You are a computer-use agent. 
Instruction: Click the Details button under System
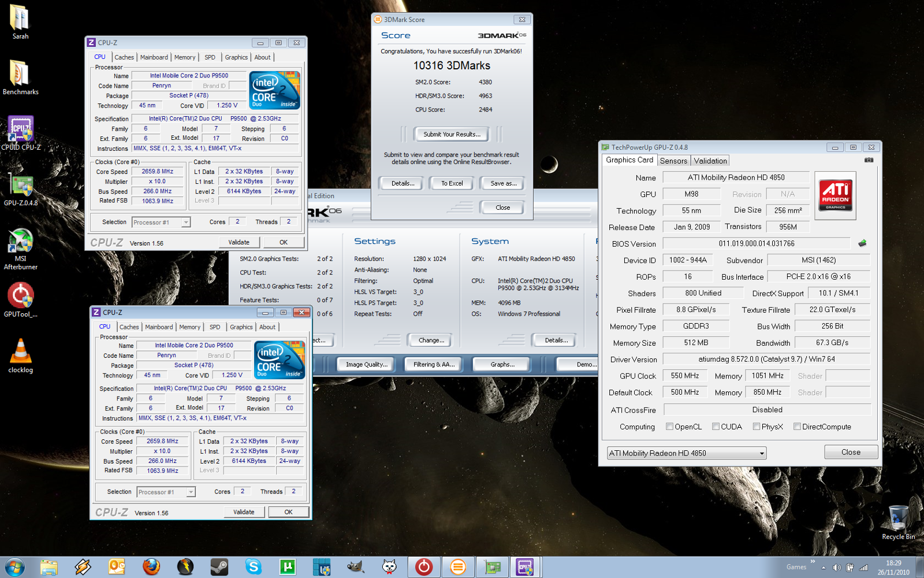(x=556, y=340)
